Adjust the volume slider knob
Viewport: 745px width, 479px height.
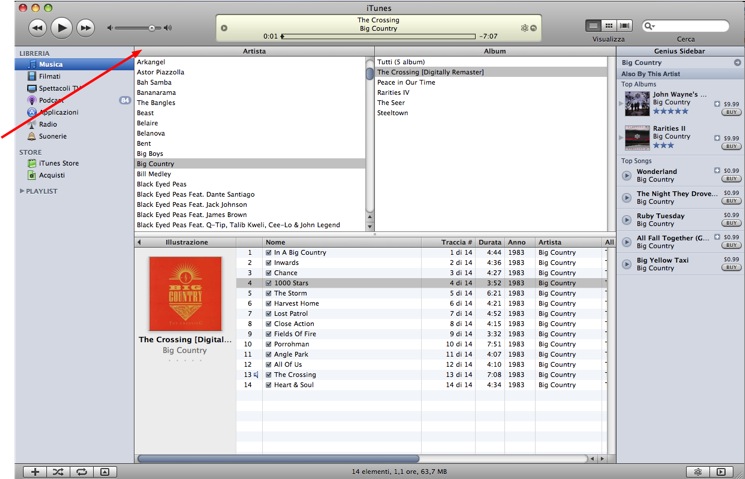click(152, 28)
